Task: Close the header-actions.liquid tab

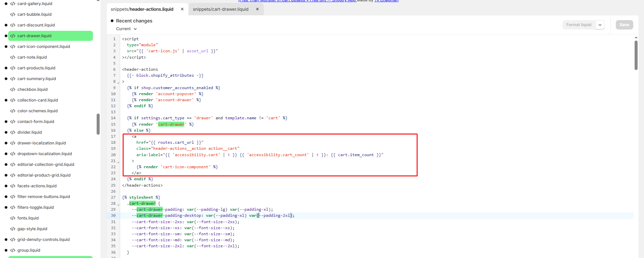Action: (x=182, y=9)
